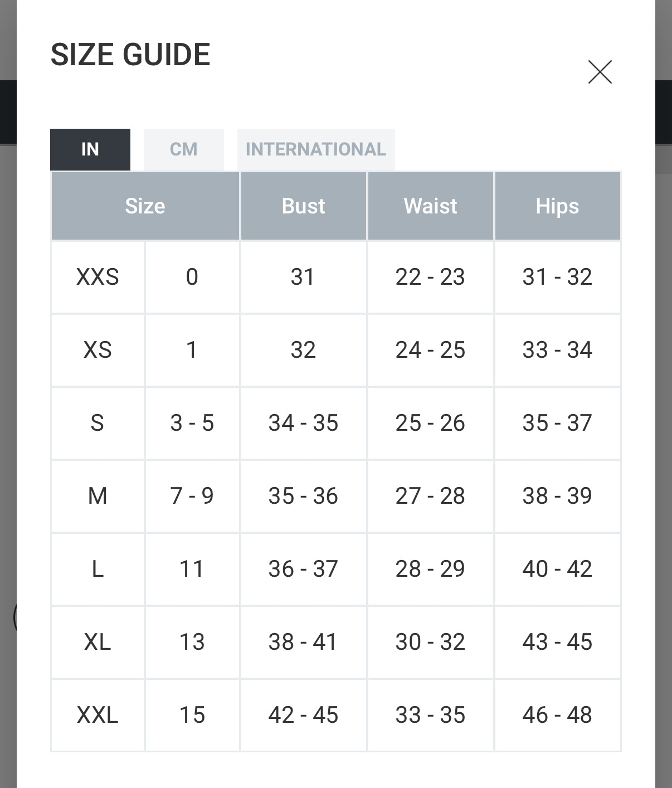Select the XXS size cell

tap(98, 277)
